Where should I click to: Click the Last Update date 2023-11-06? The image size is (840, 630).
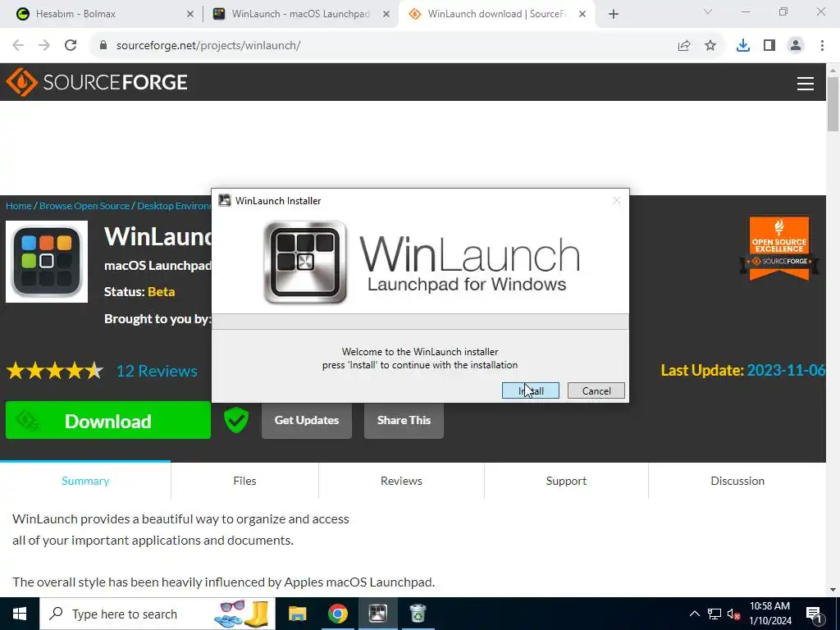coord(786,370)
